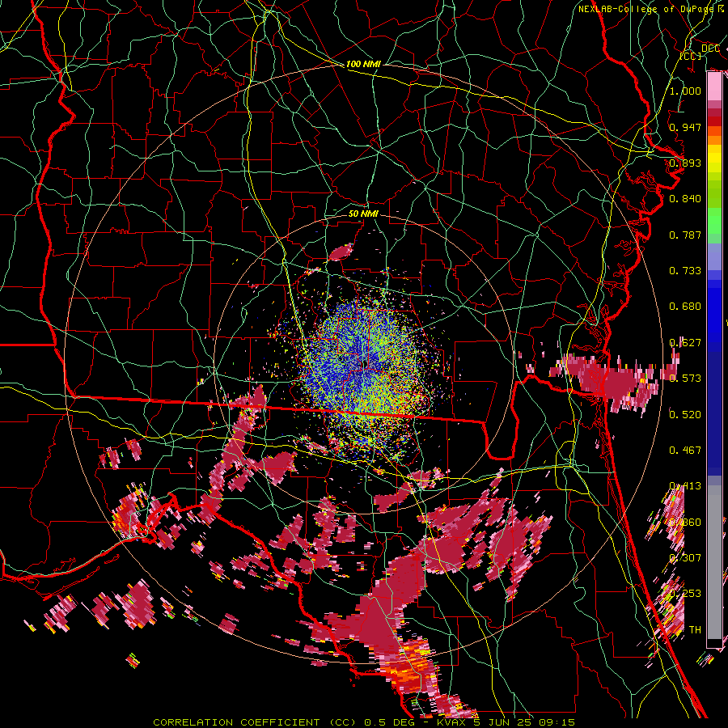
Task: Click the 0.787 legend value
Action: pos(685,235)
